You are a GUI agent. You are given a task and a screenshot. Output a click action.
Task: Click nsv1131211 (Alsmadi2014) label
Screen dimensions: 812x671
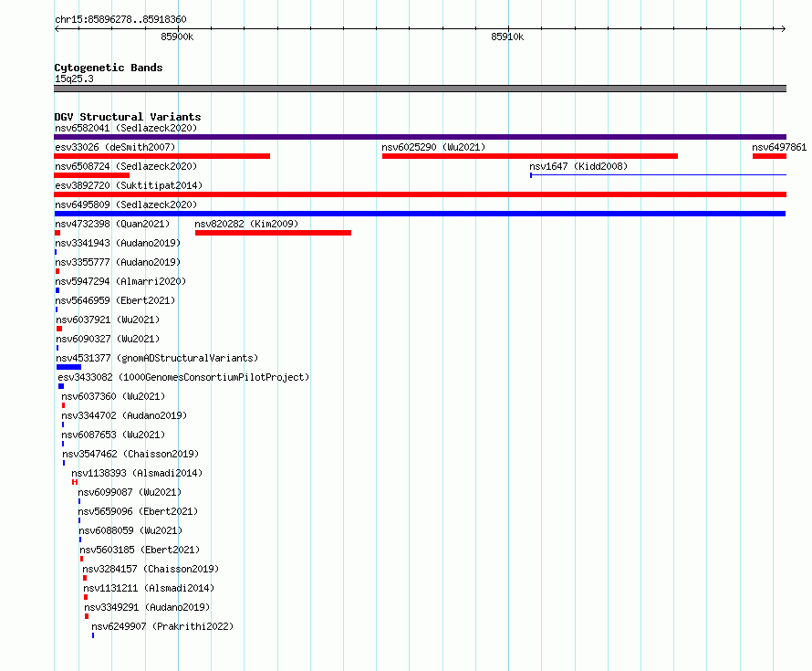coord(149,588)
